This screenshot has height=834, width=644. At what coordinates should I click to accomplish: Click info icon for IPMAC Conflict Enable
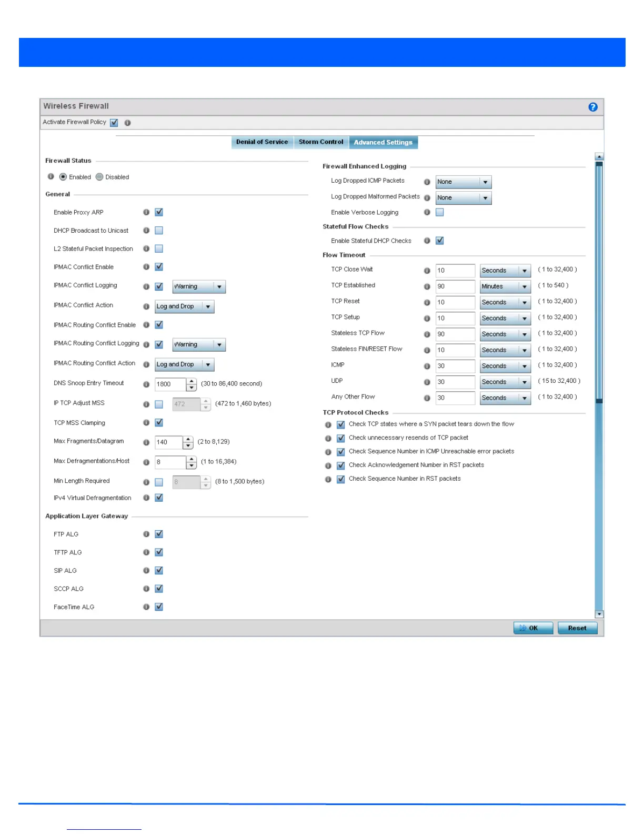click(146, 267)
